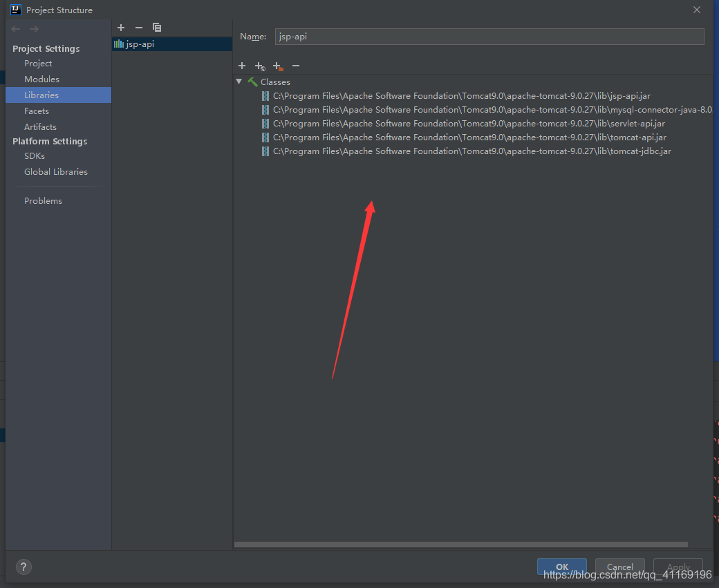
Task: Copy the selected jsp-api library
Action: [x=157, y=28]
